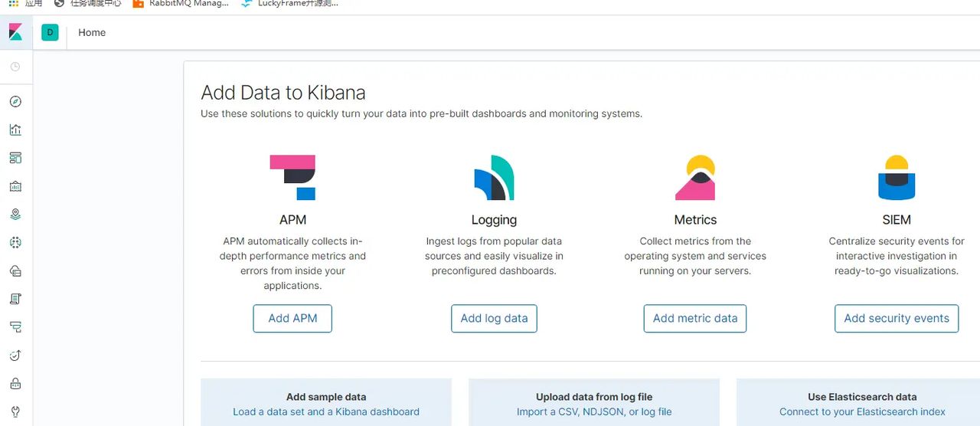Open Discover compass icon in sidebar
The width and height of the screenshot is (980, 426).
click(15, 102)
